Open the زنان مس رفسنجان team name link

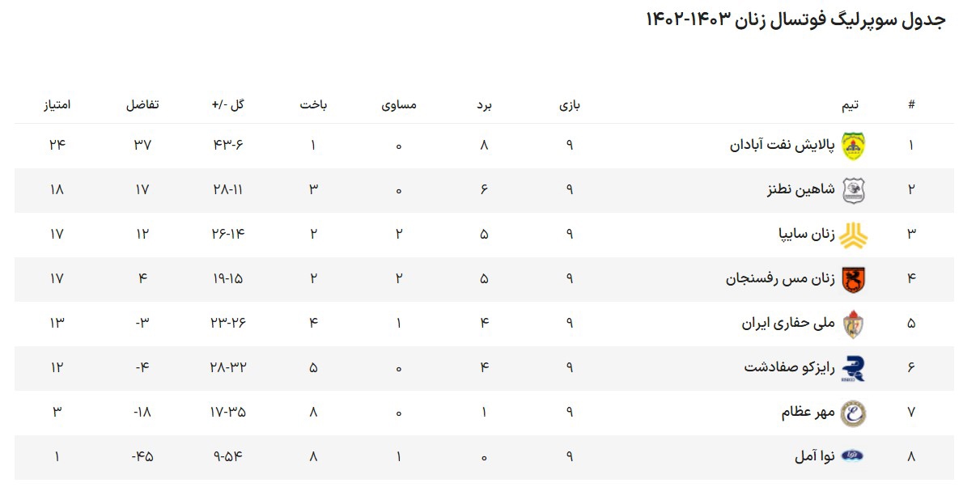780,279
